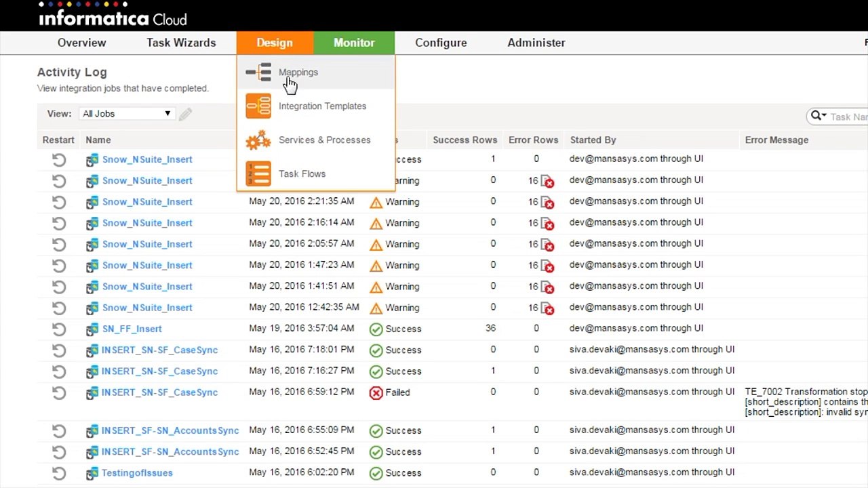This screenshot has width=868, height=488.
Task: Sort by Error Rows column header
Action: 534,140
